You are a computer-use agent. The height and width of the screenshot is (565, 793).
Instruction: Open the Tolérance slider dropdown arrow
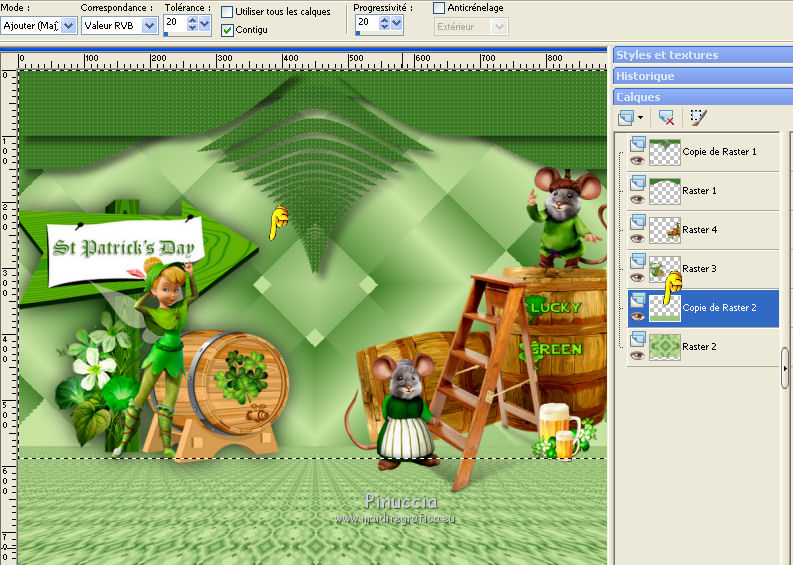[x=205, y=23]
